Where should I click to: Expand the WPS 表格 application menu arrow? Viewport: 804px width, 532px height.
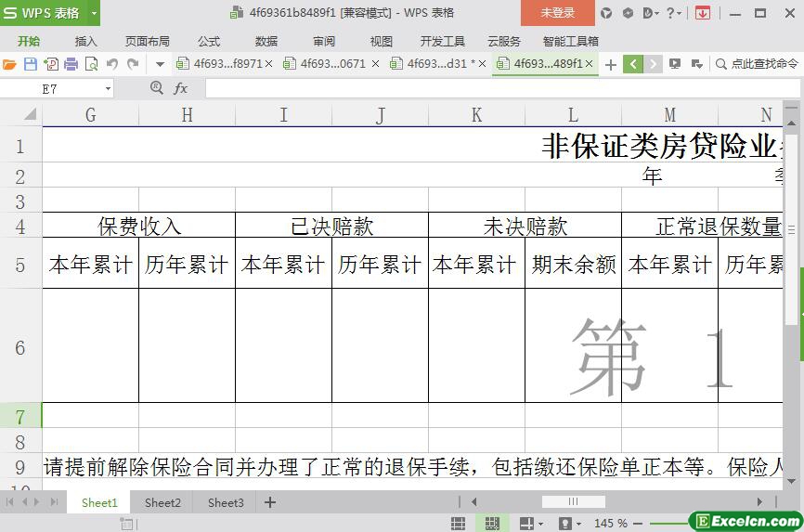[94, 13]
